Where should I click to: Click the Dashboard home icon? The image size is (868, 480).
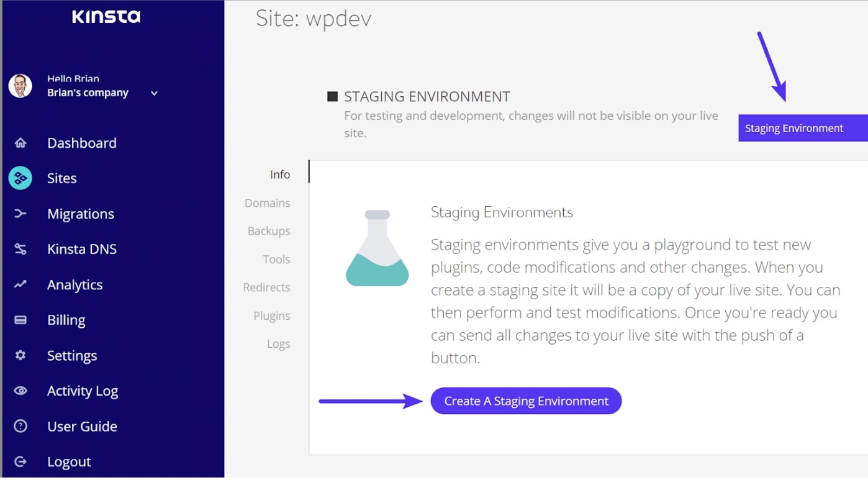click(20, 143)
